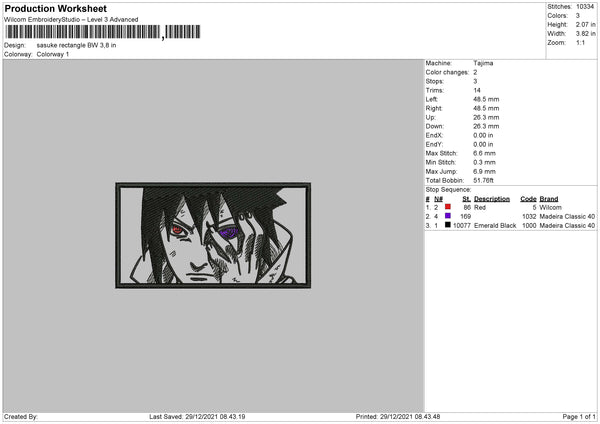The width and height of the screenshot is (600, 424).
Task: Click the 'Wilcom EmbroideryStudio – Level 3 Advanced' text
Action: pos(71,20)
